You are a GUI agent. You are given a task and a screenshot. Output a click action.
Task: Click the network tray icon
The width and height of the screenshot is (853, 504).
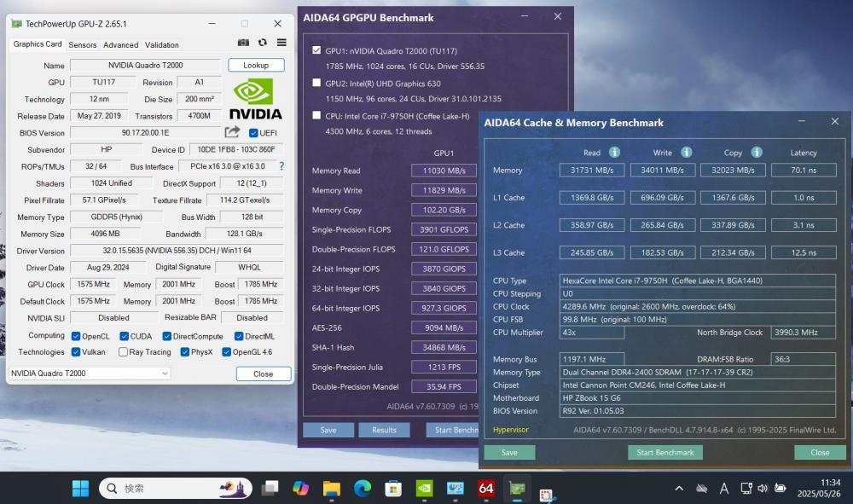click(x=746, y=489)
